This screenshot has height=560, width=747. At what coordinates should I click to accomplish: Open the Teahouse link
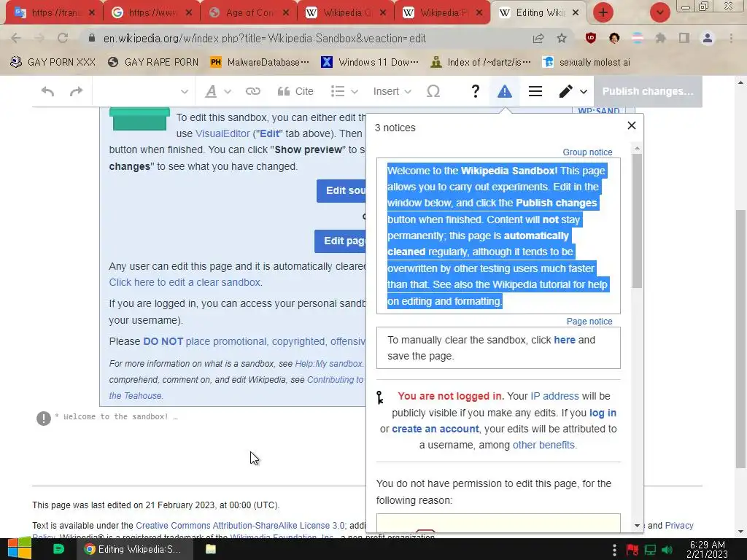(136, 396)
